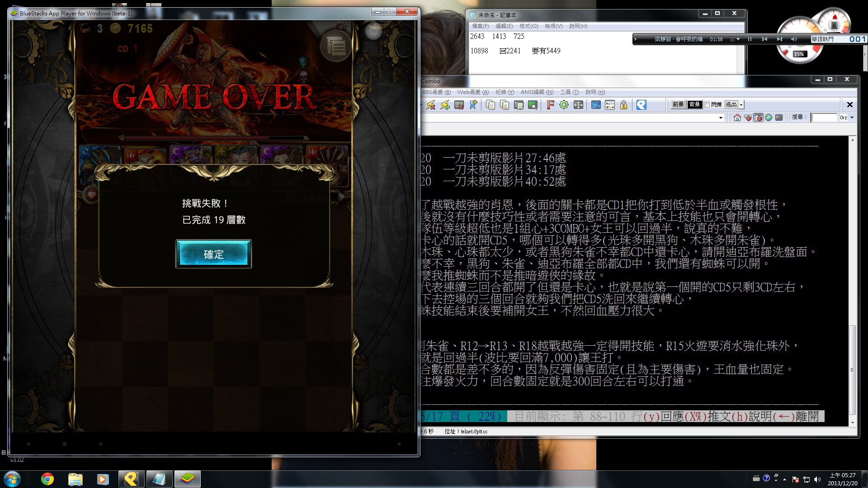Open BBS最愛 menu in PCMan

(436, 92)
